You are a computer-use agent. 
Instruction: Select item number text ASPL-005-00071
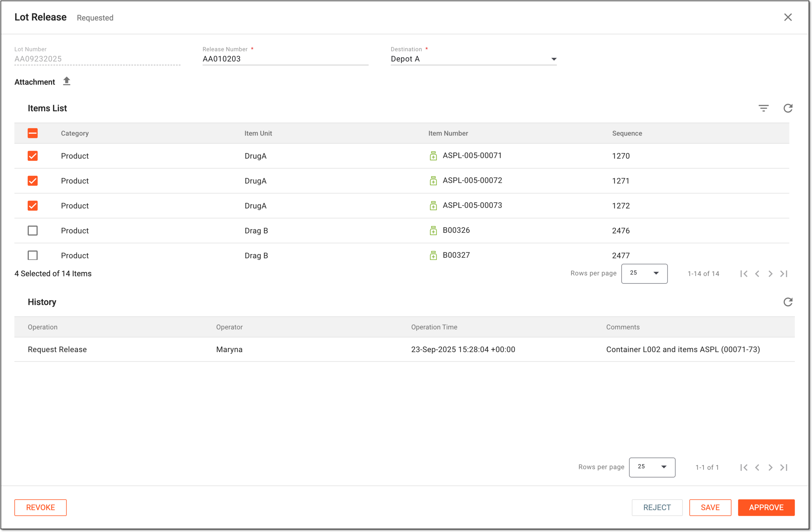pyautogui.click(x=472, y=156)
